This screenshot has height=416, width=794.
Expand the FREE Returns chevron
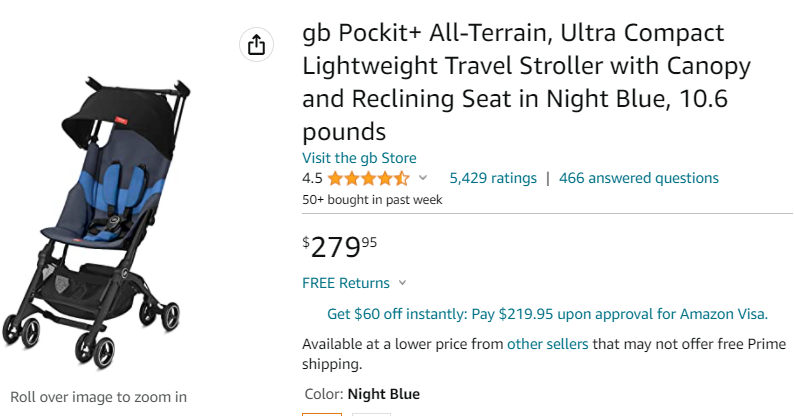402,284
